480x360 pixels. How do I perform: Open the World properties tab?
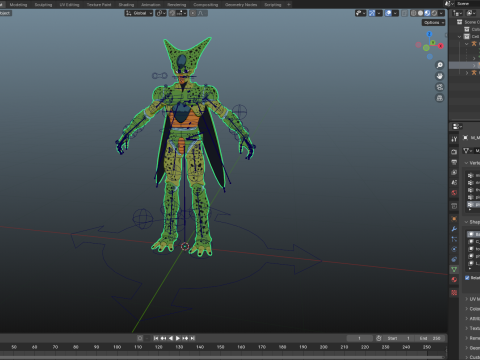[x=454, y=193]
